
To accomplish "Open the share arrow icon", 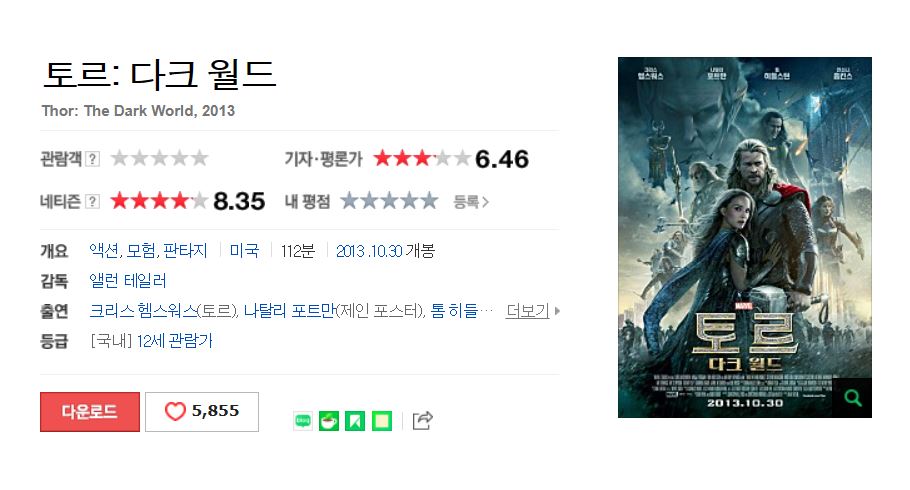I will click(422, 420).
